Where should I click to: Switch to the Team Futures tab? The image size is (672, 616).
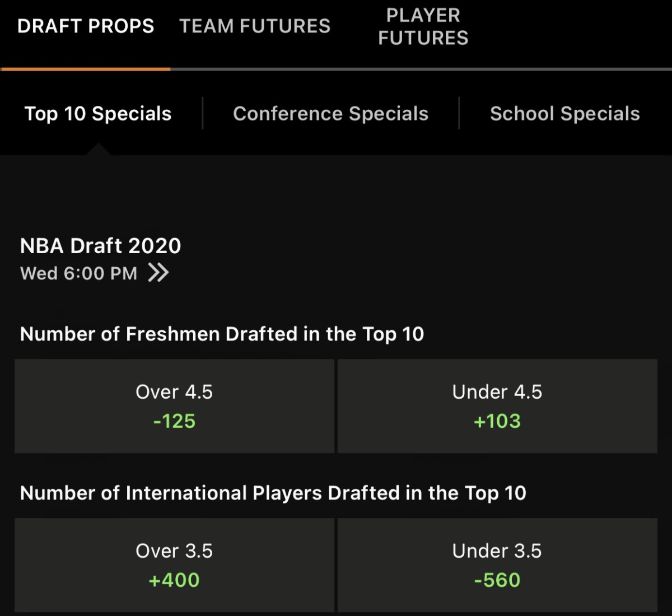click(255, 26)
